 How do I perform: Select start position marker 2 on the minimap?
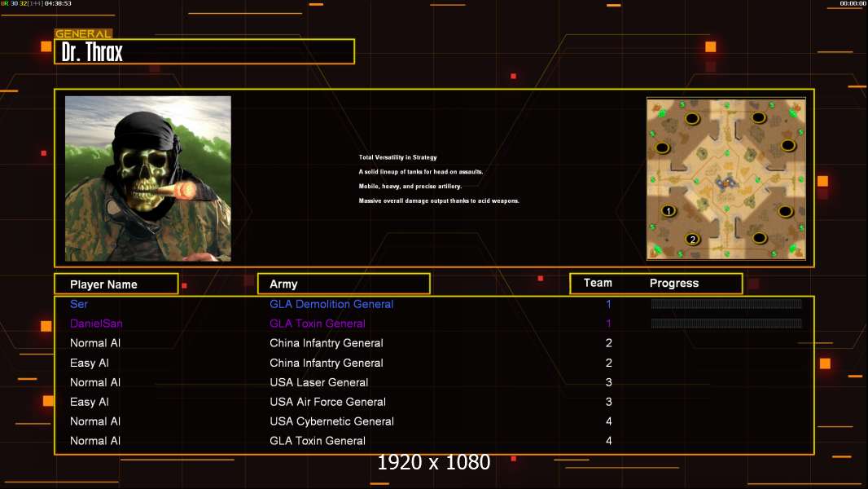(x=692, y=239)
